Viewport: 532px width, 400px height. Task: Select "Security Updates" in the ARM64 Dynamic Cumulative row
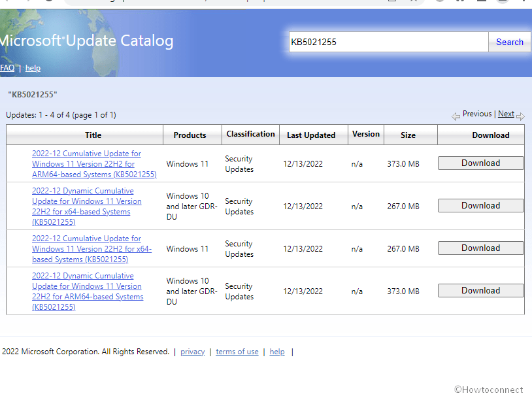239,291
